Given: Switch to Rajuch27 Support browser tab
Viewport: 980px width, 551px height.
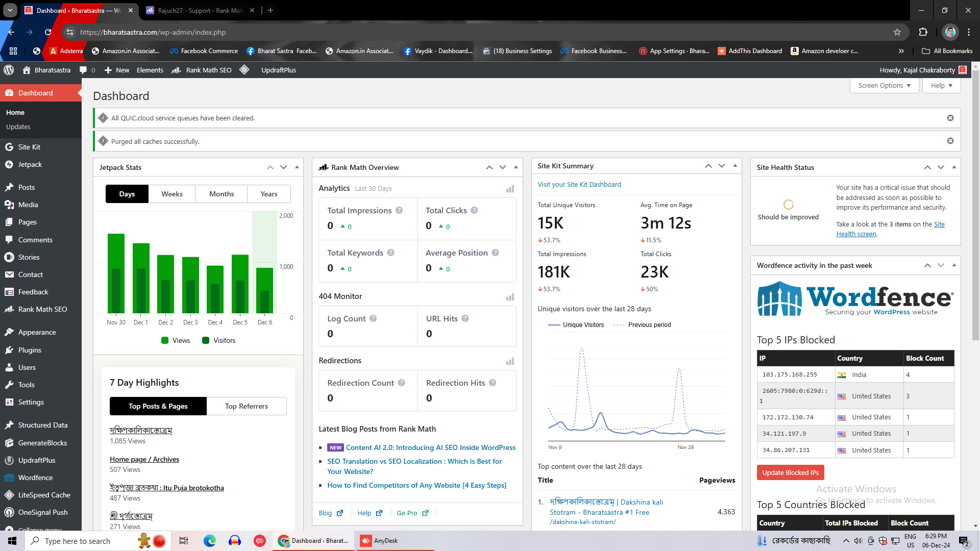Looking at the screenshot, I should pos(199,10).
